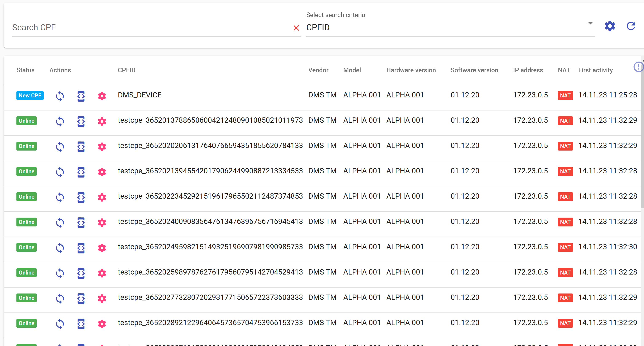The height and width of the screenshot is (346, 644).
Task: Clear the search with the red X
Action: tap(296, 28)
